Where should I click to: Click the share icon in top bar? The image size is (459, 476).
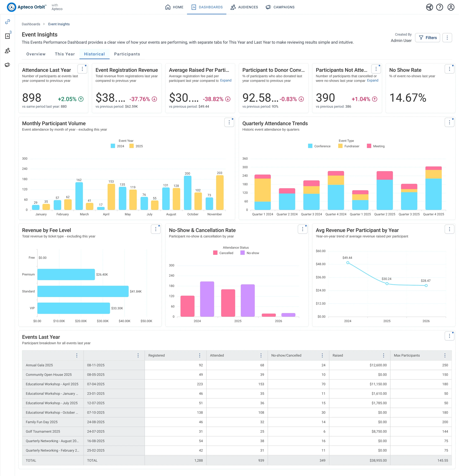pyautogui.click(x=429, y=7)
